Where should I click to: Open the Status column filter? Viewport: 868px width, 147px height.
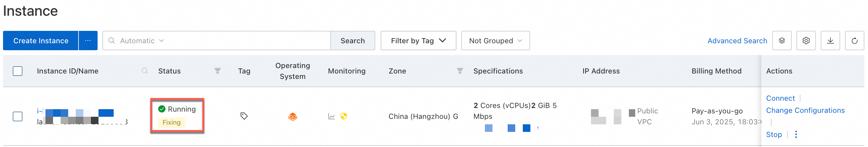click(x=217, y=71)
